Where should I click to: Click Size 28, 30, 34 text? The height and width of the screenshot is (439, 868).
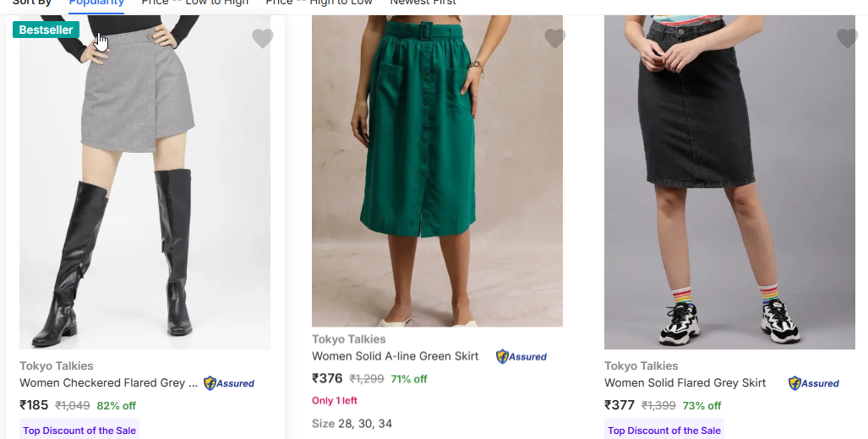pos(352,424)
